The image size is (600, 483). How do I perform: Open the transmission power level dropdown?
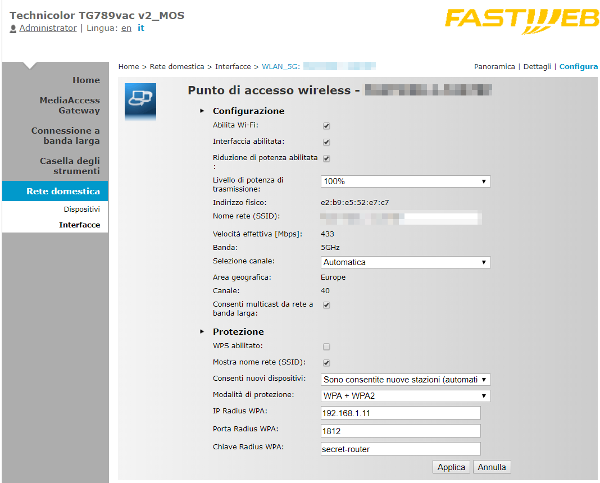pos(404,182)
